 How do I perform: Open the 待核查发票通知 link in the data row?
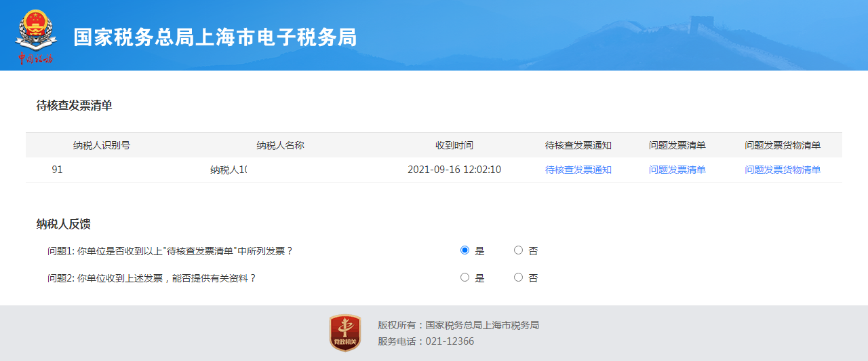pos(578,170)
